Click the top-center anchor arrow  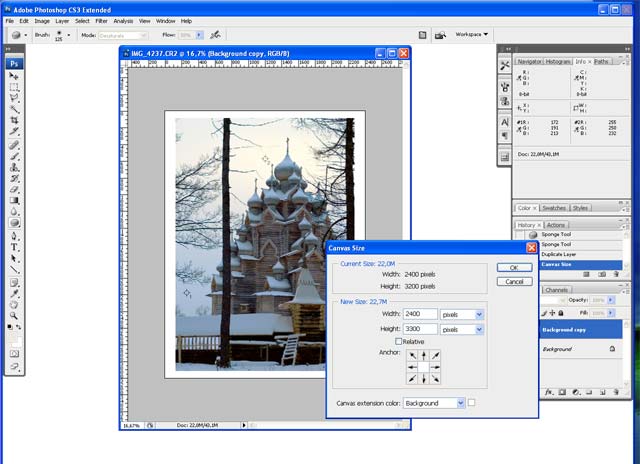click(x=423, y=356)
